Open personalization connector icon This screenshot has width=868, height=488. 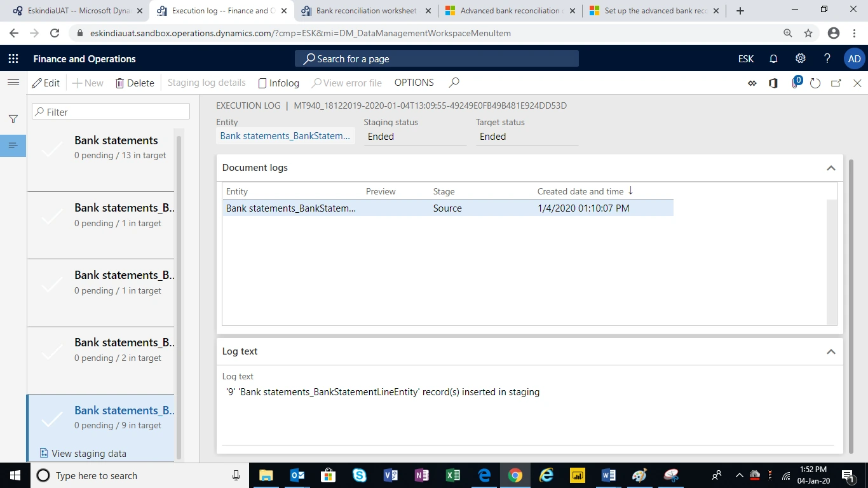click(x=752, y=83)
